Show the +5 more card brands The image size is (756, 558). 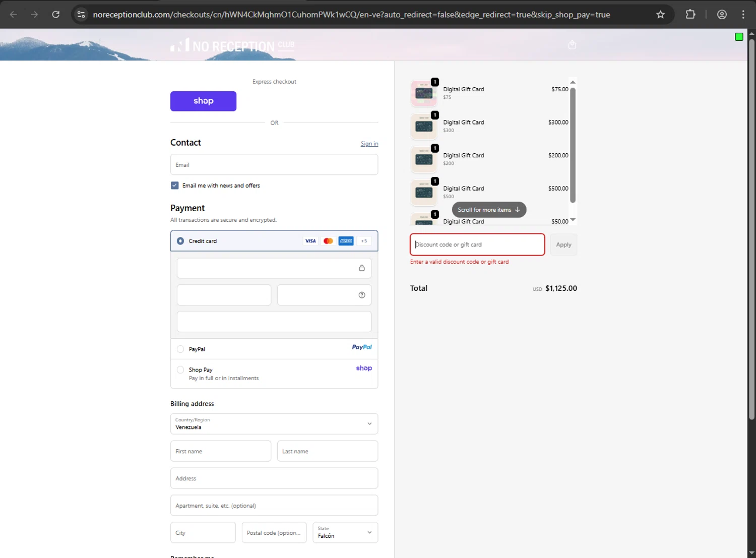pos(364,241)
